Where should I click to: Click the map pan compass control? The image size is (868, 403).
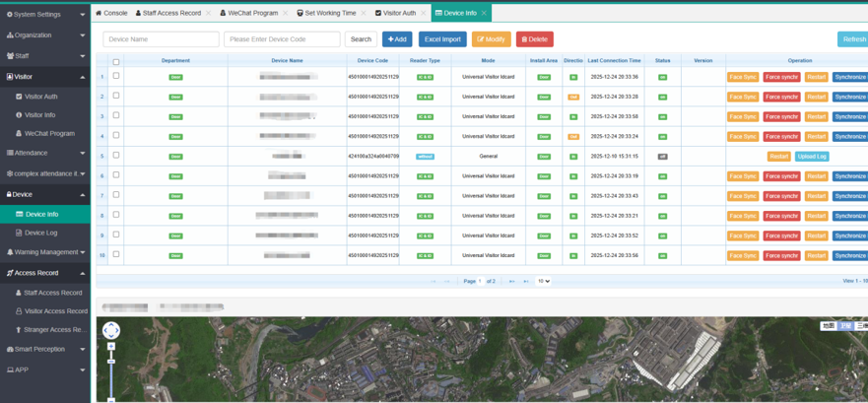pyautogui.click(x=111, y=331)
